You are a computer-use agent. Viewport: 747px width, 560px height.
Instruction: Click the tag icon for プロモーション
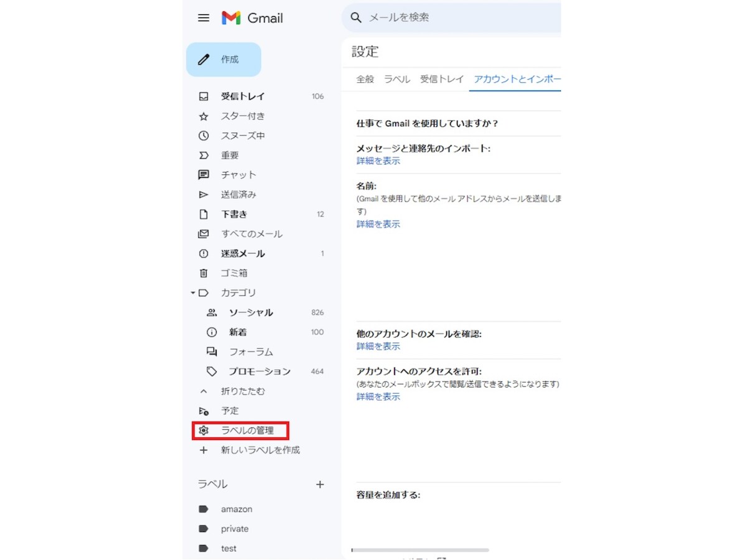tap(212, 371)
